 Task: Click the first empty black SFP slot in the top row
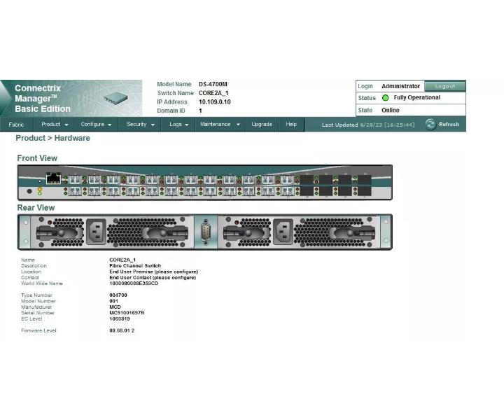coord(307,179)
